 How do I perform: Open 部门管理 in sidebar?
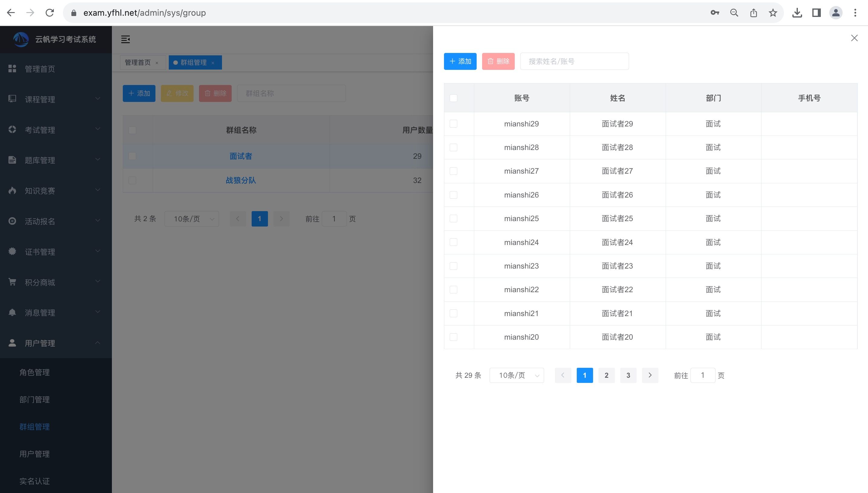(34, 400)
